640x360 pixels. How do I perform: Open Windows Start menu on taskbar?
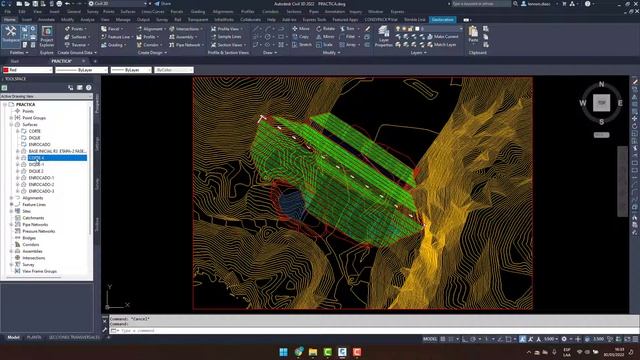(283, 352)
